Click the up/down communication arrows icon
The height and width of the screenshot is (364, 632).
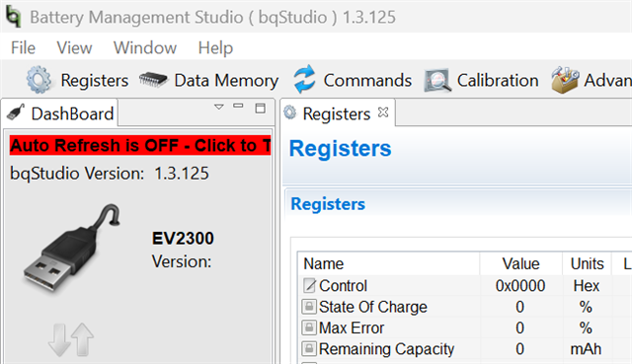click(x=71, y=339)
